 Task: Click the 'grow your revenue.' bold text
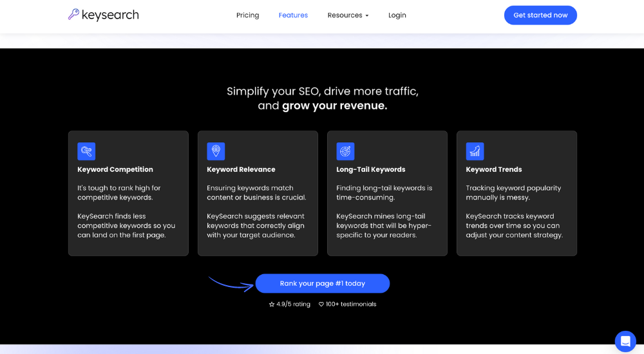click(335, 106)
